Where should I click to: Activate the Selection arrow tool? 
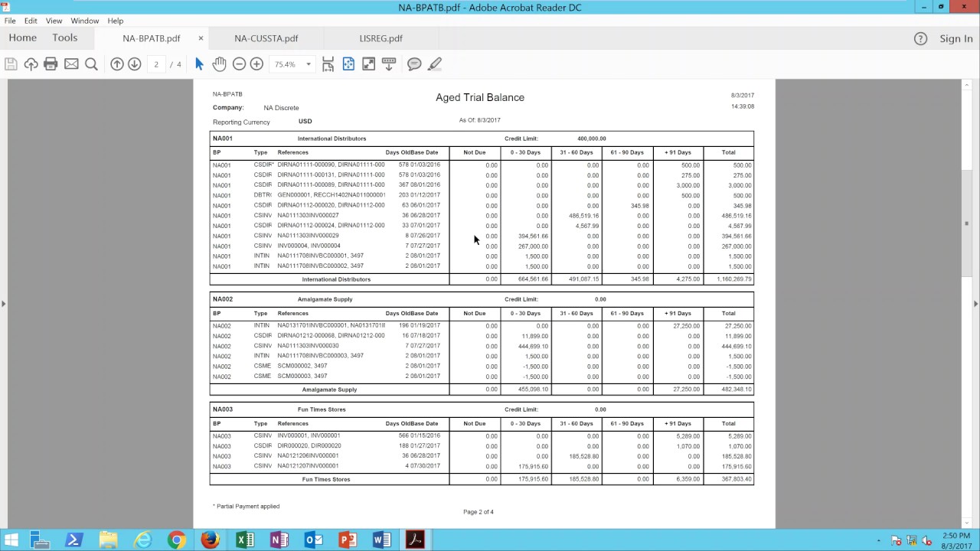tap(199, 64)
